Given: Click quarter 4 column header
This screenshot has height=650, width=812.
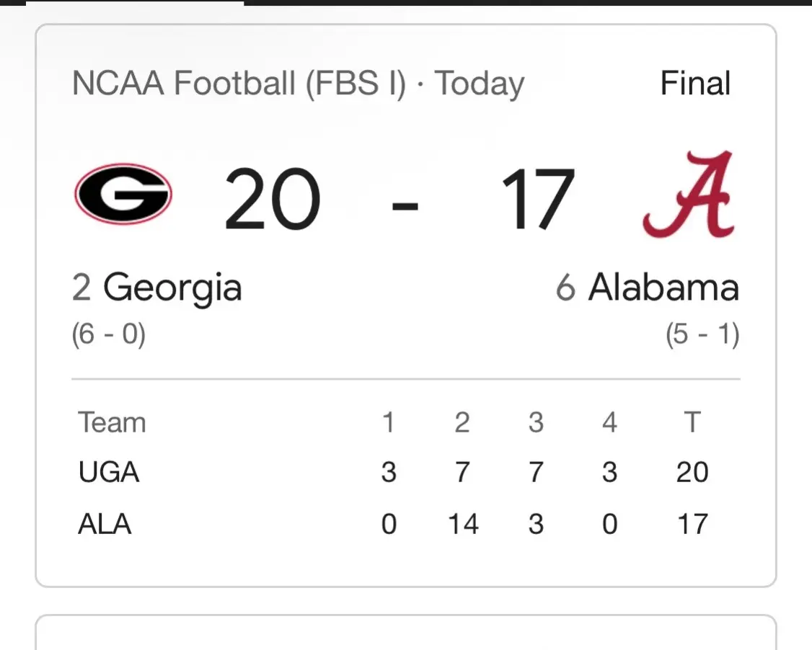Looking at the screenshot, I should point(609,422).
